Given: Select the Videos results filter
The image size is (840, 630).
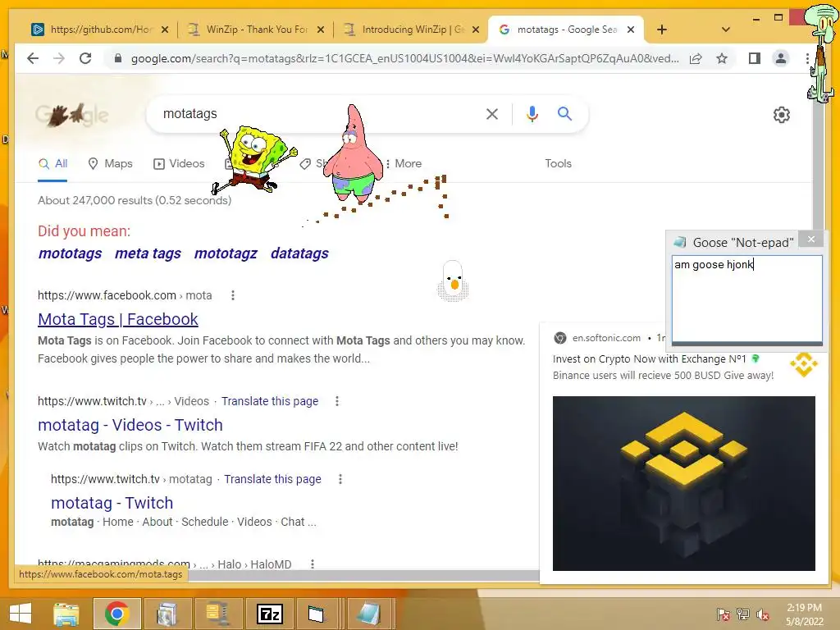Looking at the screenshot, I should pos(179,163).
